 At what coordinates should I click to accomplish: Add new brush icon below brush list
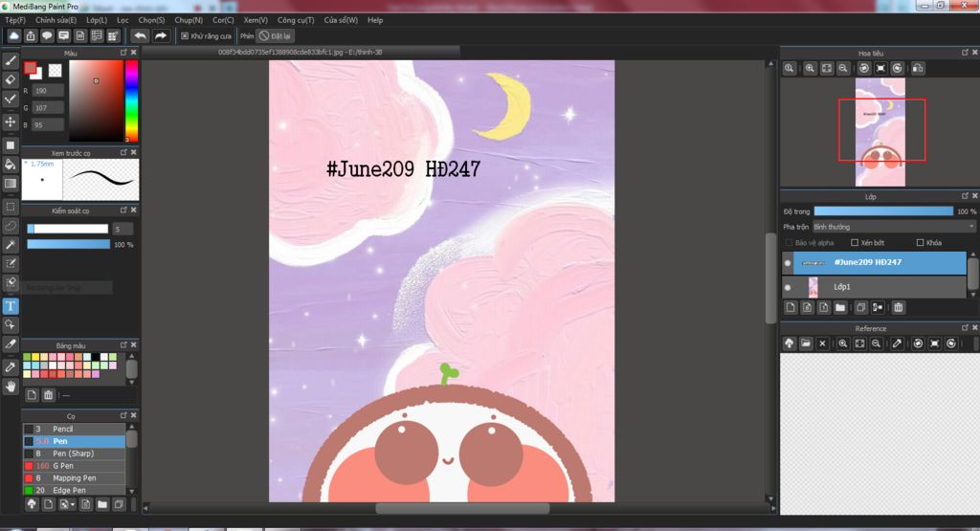(48, 504)
